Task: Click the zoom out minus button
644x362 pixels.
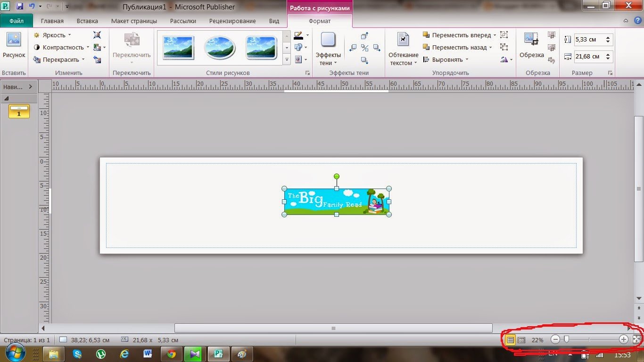Action: click(x=555, y=339)
